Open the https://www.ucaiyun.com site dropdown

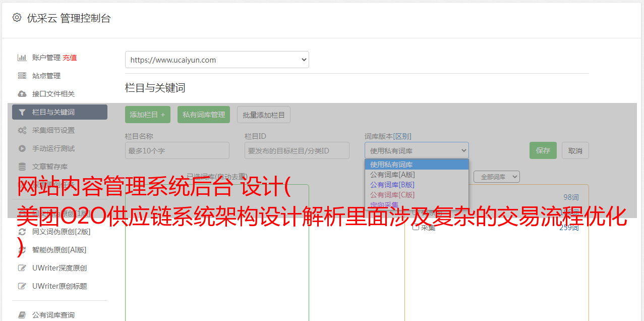point(217,60)
